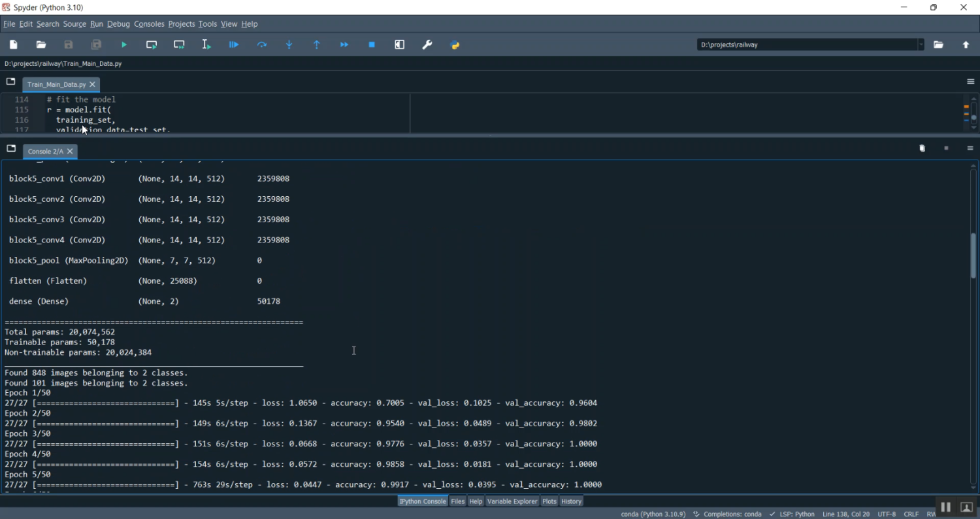Interrupt kernel with console stop button

coord(946,148)
